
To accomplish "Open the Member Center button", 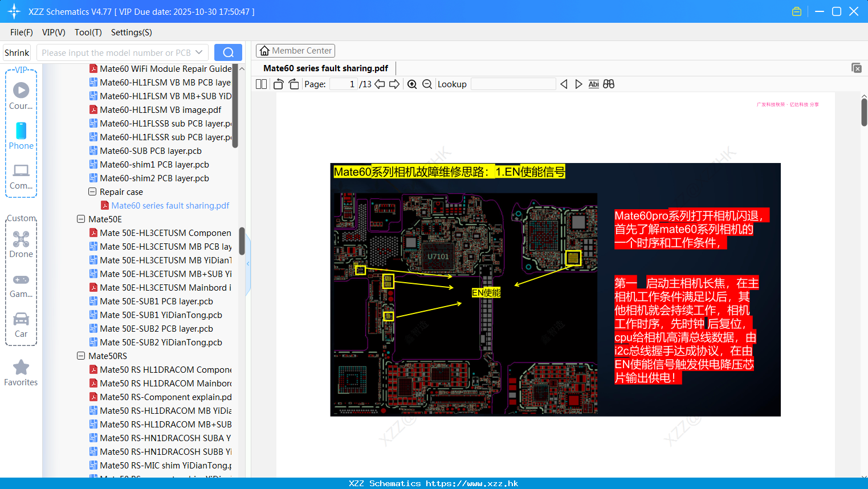I will tap(295, 51).
